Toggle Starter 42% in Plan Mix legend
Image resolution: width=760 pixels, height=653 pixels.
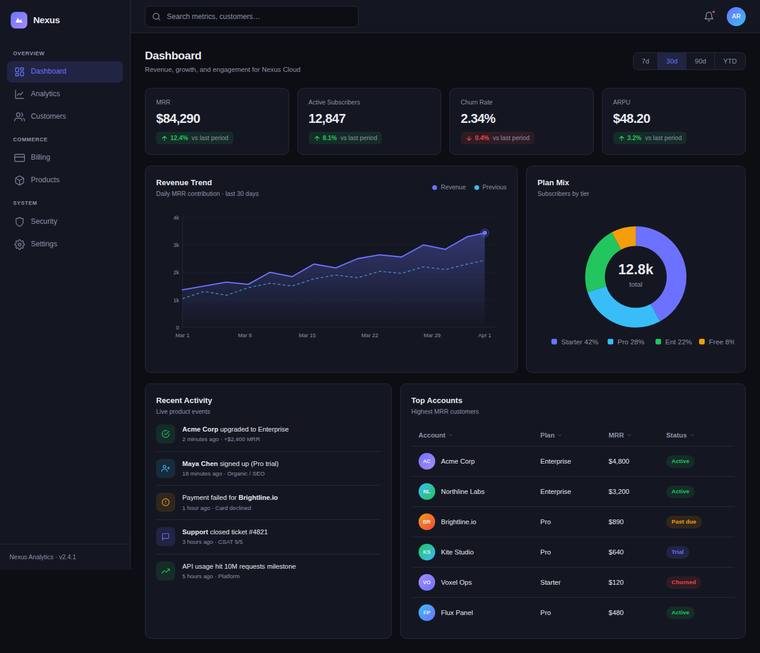tap(575, 342)
